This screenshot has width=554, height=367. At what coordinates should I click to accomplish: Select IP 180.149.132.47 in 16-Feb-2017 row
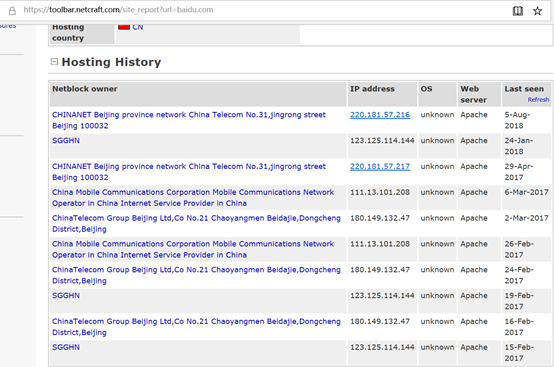click(380, 321)
